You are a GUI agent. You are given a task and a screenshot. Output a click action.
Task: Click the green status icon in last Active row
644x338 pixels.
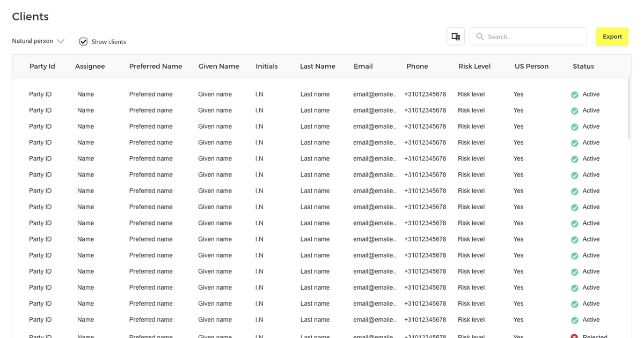(574, 320)
